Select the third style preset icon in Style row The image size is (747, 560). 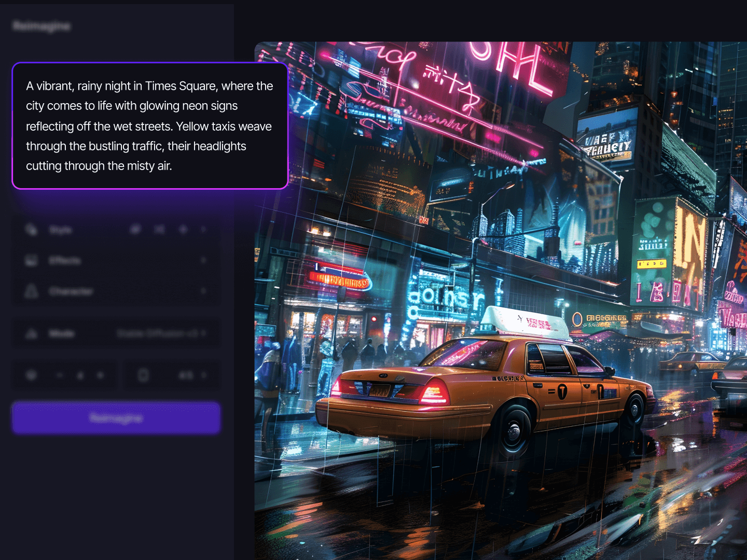(183, 229)
